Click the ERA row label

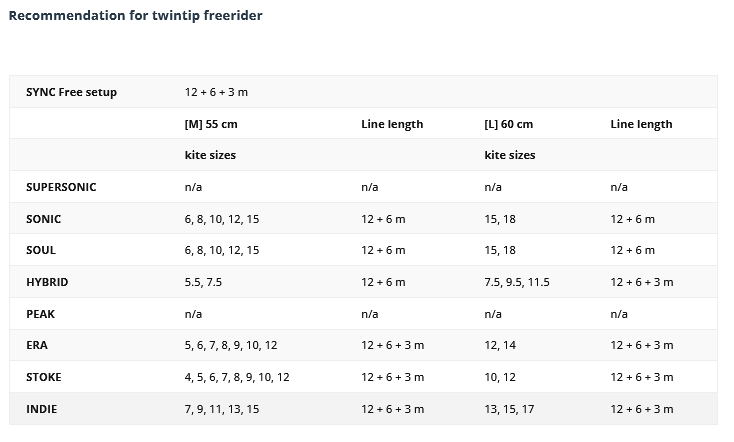pyautogui.click(x=37, y=345)
